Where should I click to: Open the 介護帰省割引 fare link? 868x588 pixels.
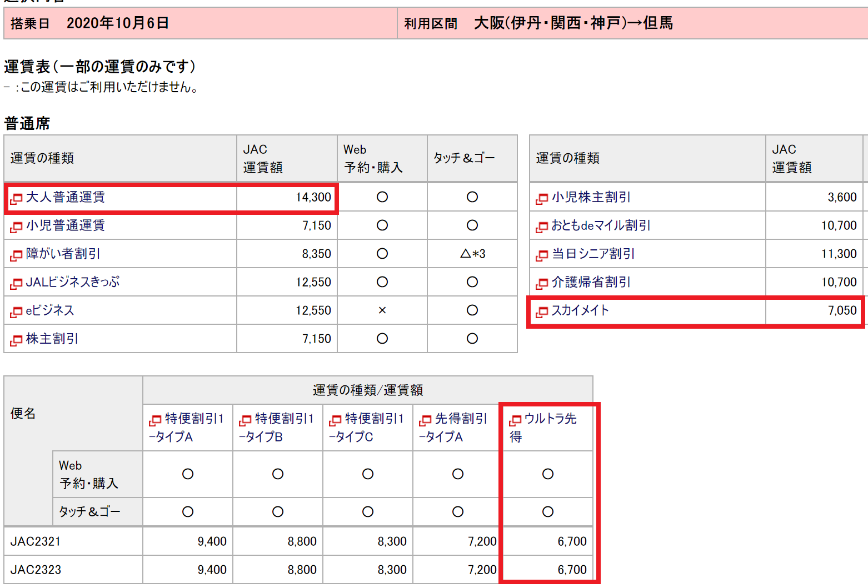coord(590,282)
